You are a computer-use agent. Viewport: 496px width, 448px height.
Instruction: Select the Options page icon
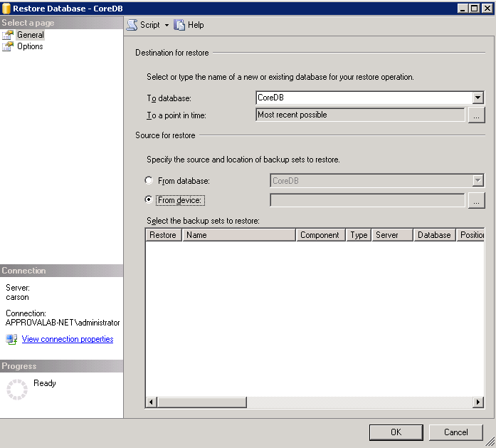pos(8,46)
